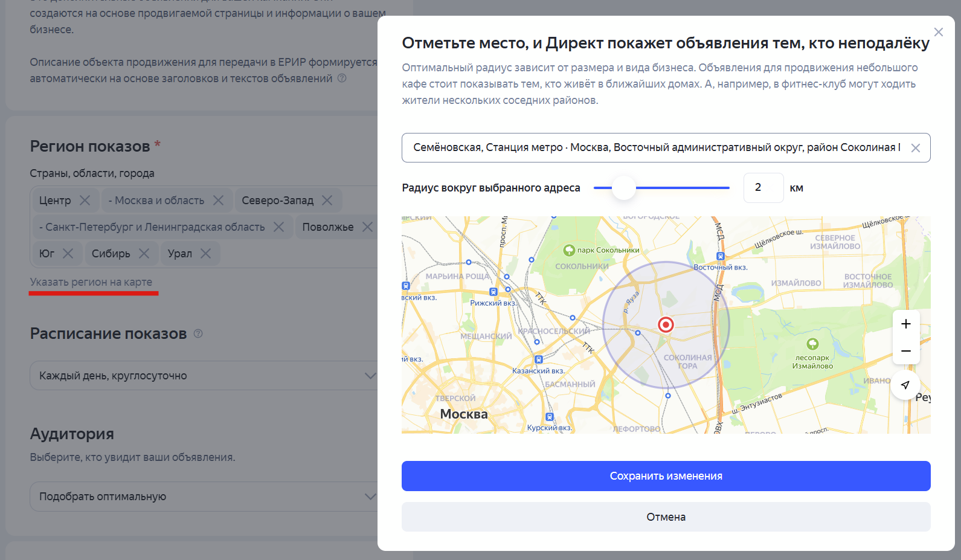Expand the Каждый день, круглосуточно schedule dropdown
This screenshot has width=961, height=560.
(x=204, y=376)
